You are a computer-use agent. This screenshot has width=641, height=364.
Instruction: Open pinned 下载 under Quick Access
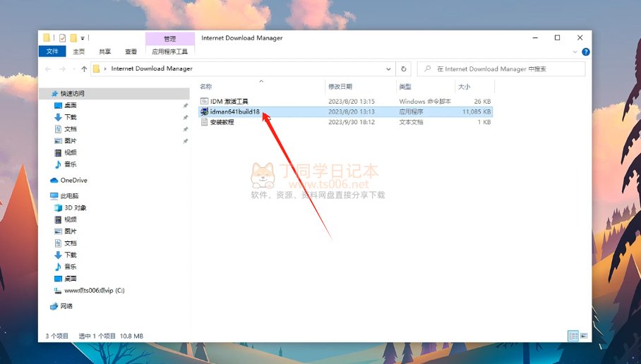71,117
